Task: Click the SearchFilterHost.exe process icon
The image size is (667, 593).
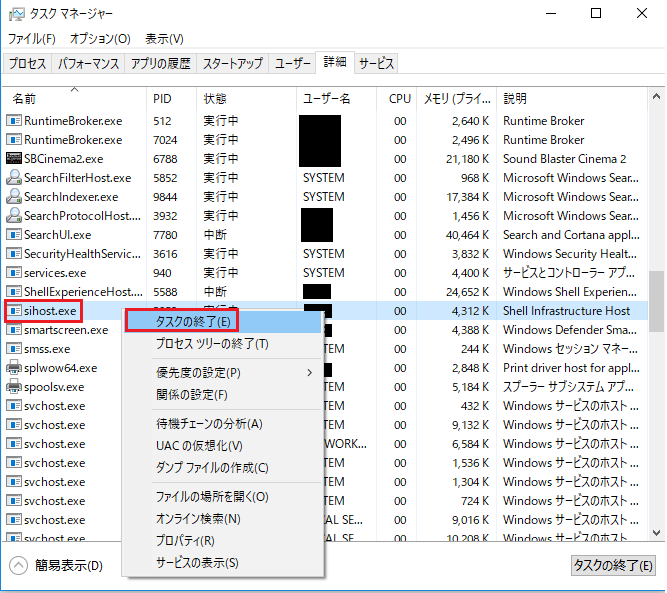Action: [x=14, y=177]
